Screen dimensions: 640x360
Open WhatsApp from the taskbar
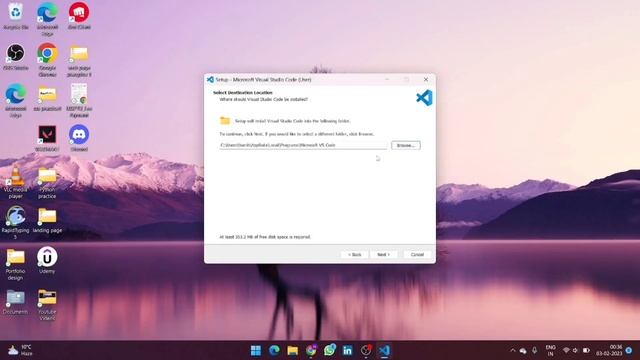(329, 350)
